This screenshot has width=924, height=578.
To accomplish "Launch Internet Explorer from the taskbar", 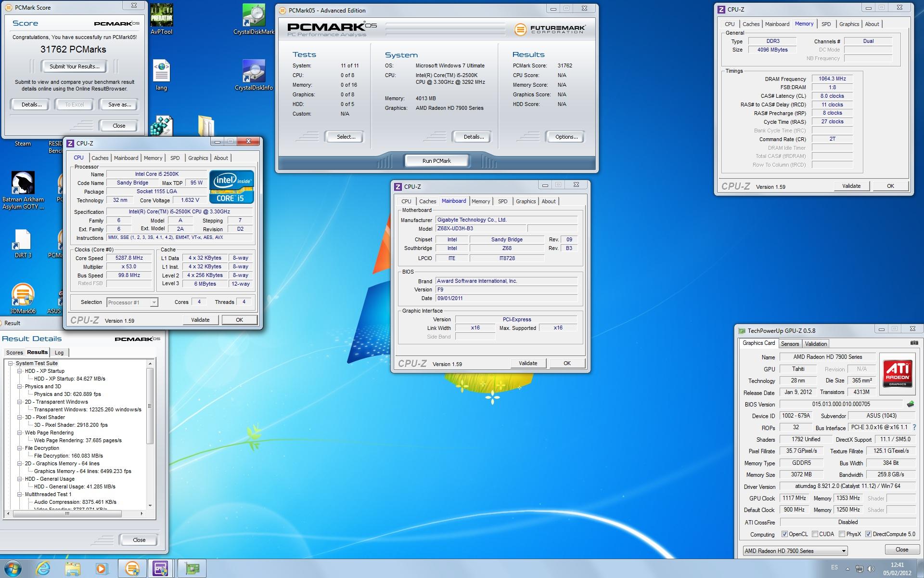I will tap(43, 569).
